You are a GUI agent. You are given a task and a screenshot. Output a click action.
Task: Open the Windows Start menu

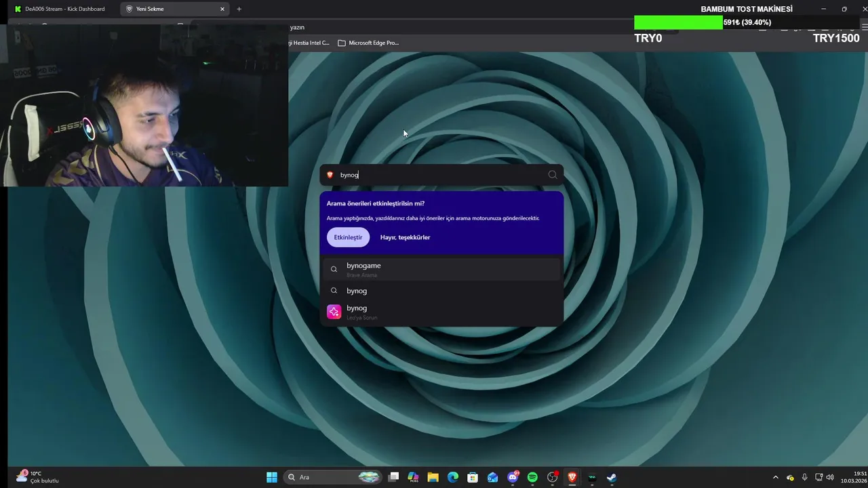point(272,477)
